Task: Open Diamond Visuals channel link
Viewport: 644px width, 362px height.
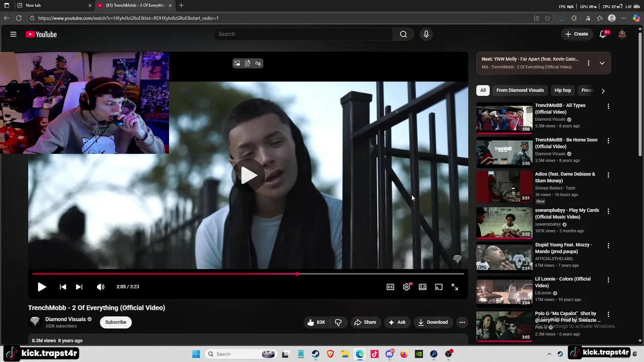Action: [65, 319]
